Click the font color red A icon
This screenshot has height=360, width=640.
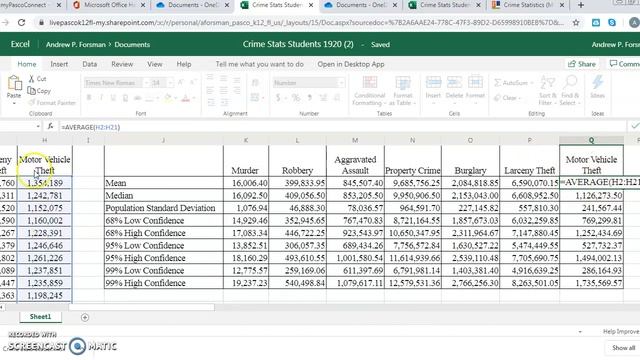click(x=186, y=98)
